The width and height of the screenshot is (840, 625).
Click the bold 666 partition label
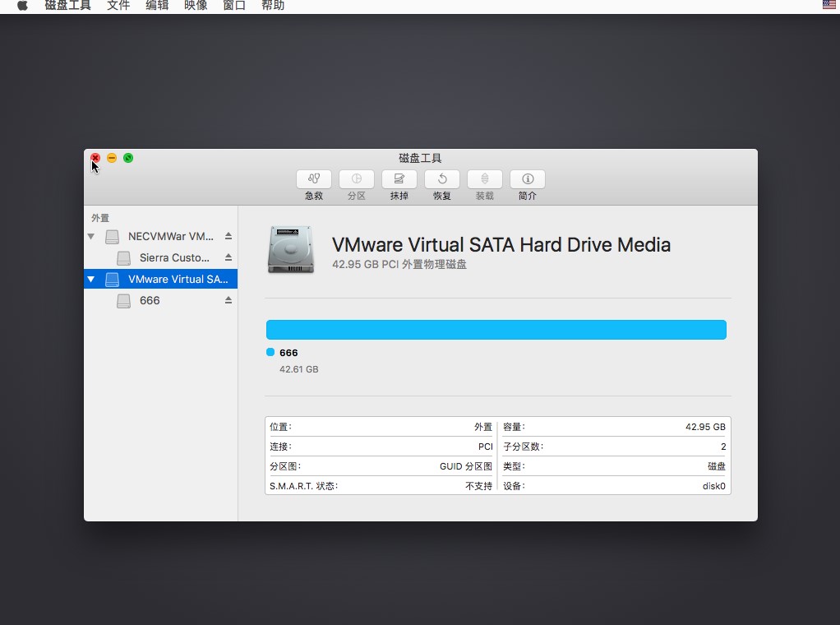[288, 353]
